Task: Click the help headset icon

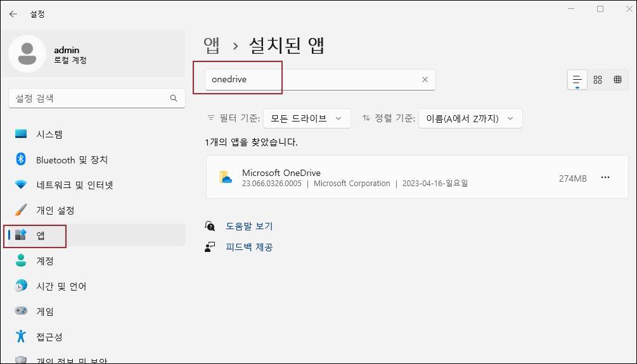Action: (x=210, y=225)
